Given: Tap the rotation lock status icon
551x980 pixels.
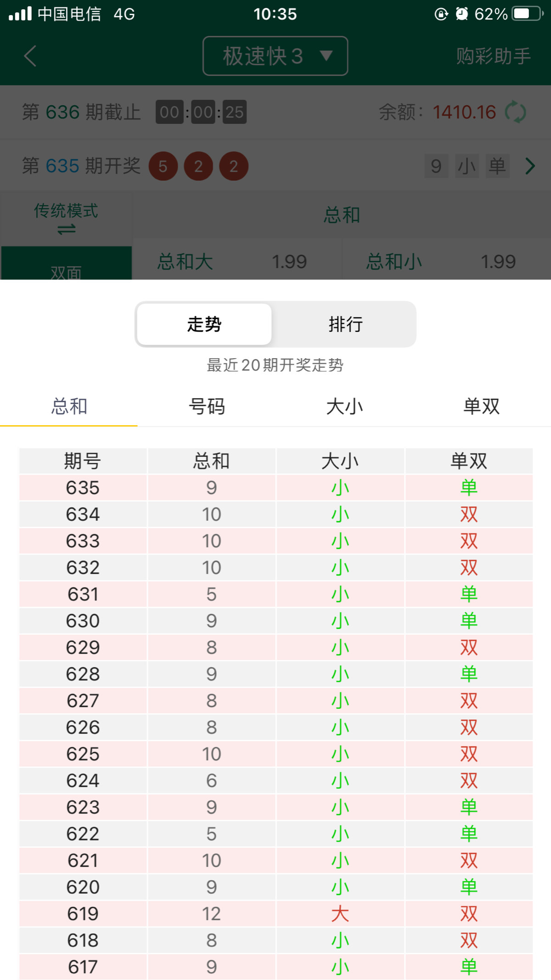Looking at the screenshot, I should pos(441,14).
